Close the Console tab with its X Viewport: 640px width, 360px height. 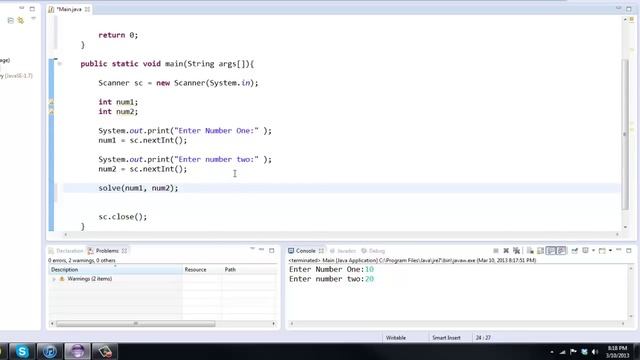(x=321, y=251)
